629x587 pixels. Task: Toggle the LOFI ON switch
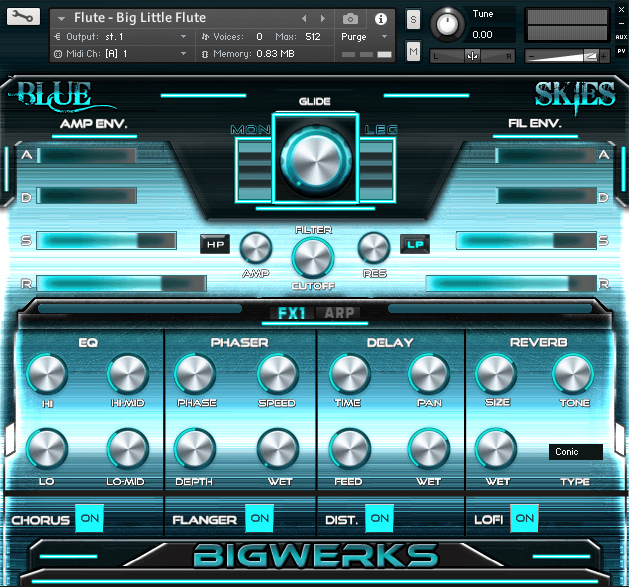[524, 518]
